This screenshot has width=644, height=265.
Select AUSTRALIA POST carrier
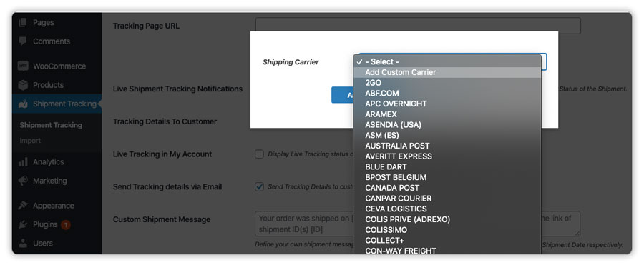tap(447, 146)
